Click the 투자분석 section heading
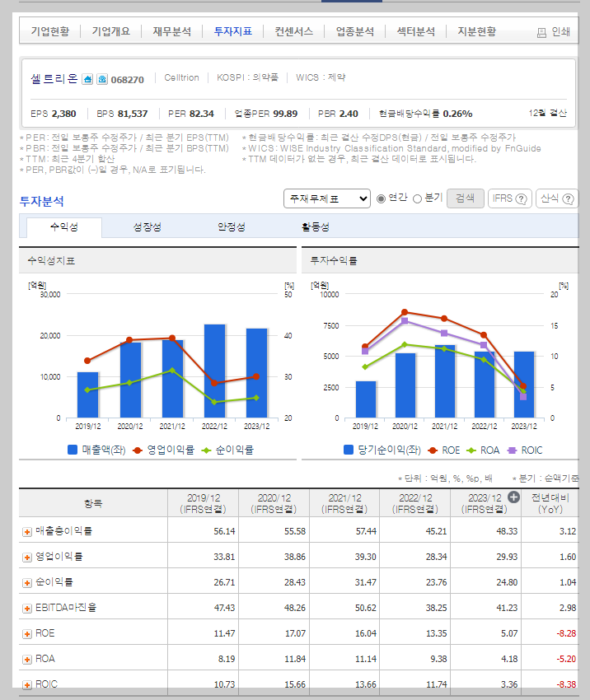This screenshot has width=590, height=700. coord(42,201)
